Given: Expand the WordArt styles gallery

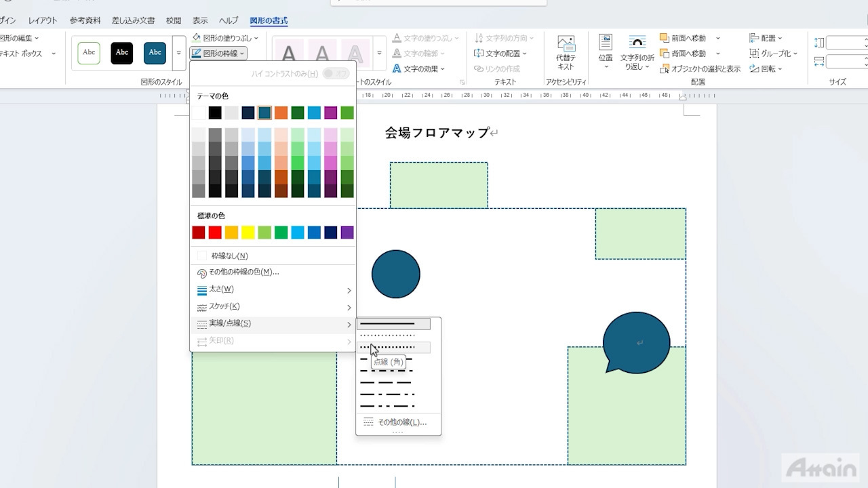Looking at the screenshot, I should click(x=379, y=53).
